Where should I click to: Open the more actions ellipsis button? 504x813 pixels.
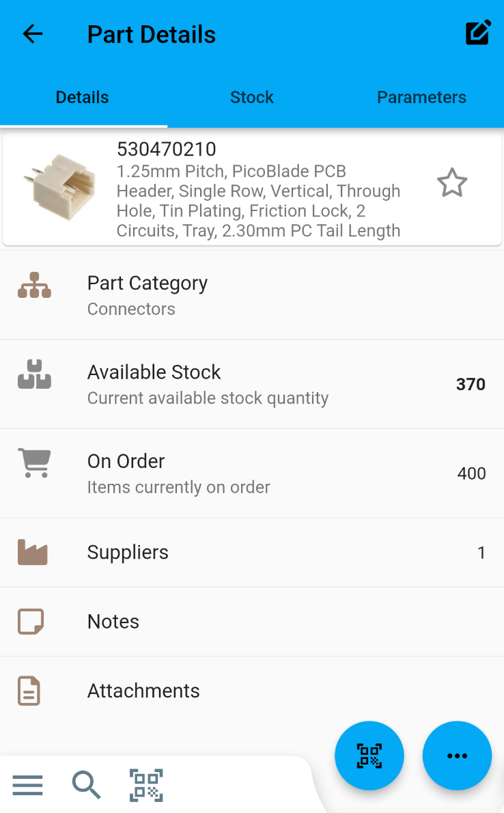click(x=457, y=756)
